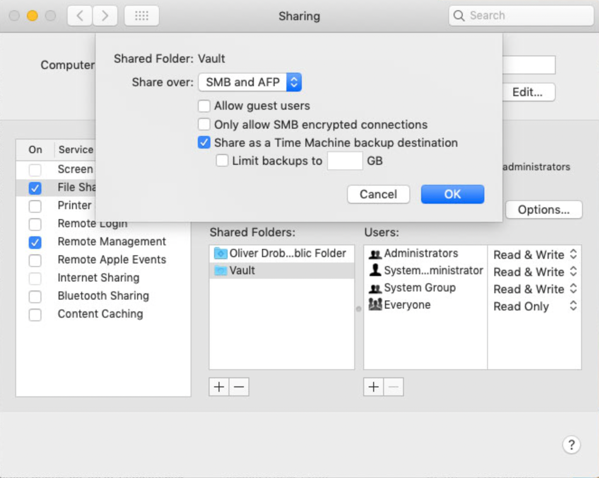
Task: Open the help question mark button
Action: tap(571, 445)
